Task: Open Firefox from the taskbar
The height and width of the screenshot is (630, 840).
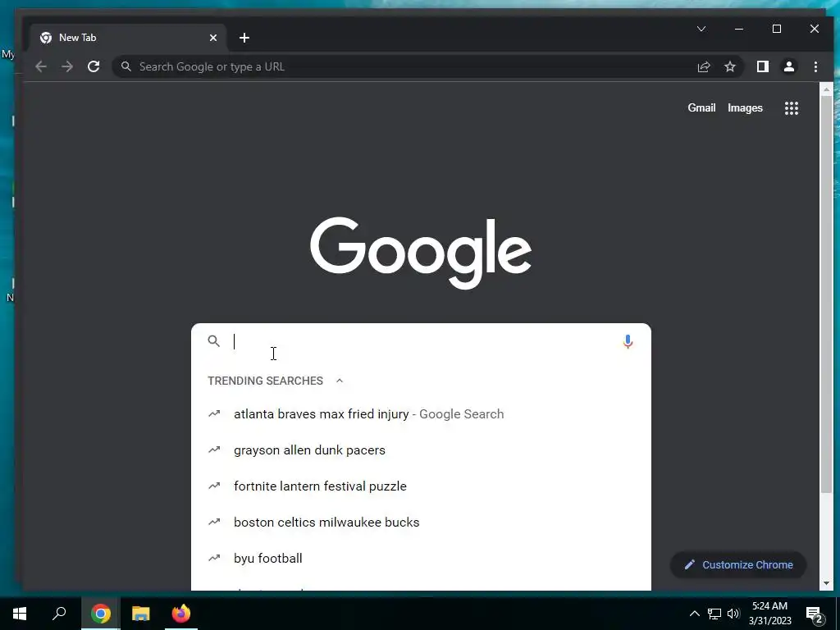Action: tap(181, 614)
